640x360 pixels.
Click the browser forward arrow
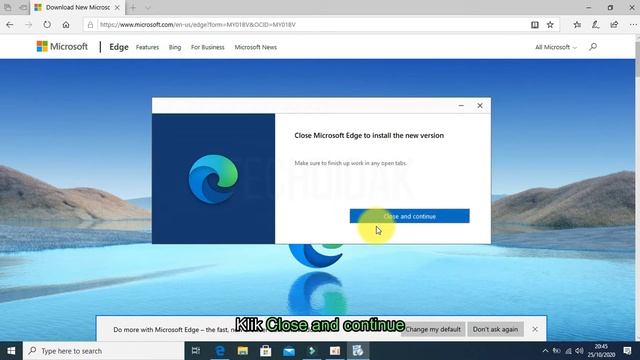tap(28, 24)
